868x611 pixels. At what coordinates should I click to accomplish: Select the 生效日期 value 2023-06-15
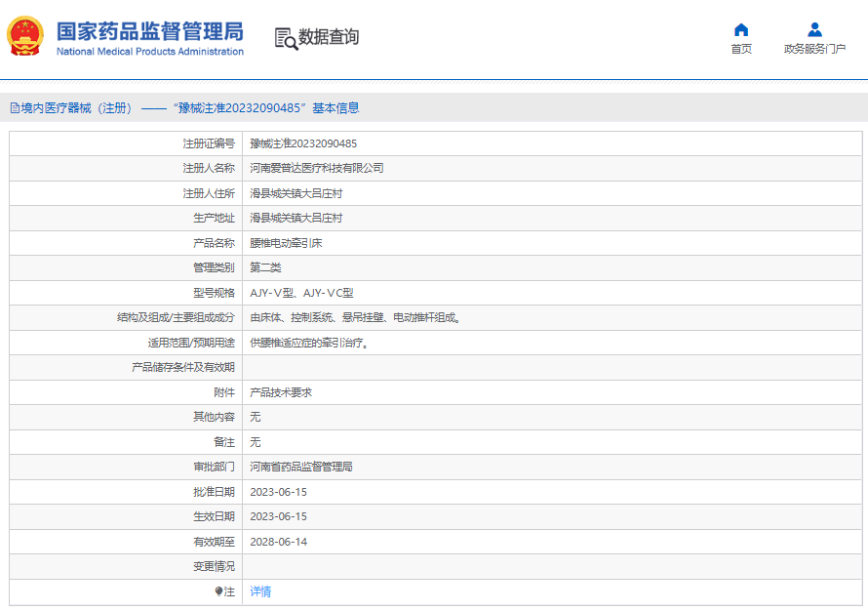(279, 516)
